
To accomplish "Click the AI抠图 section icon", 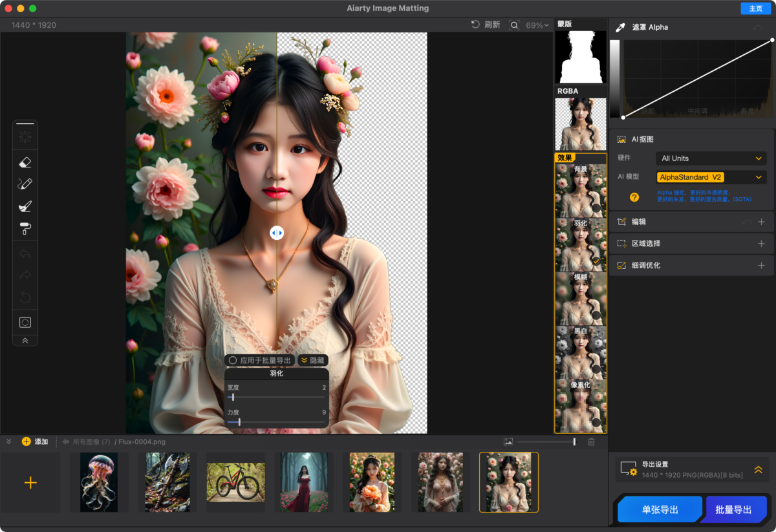I will (621, 139).
